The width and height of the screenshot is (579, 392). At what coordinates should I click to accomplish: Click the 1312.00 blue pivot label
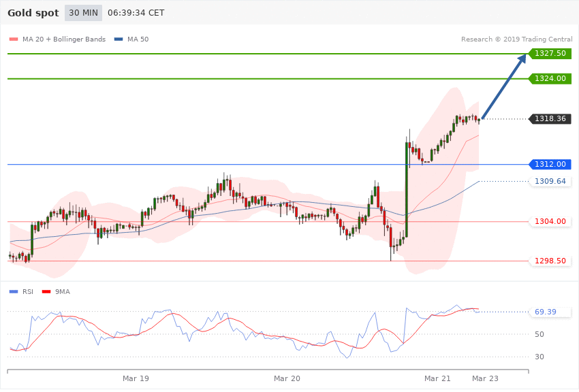(x=550, y=164)
